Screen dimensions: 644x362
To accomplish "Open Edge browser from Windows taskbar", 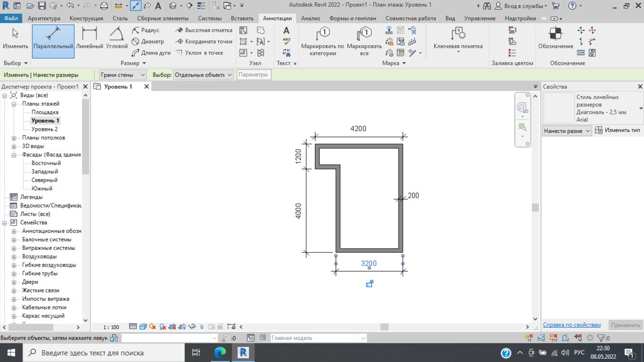I will click(x=221, y=352).
